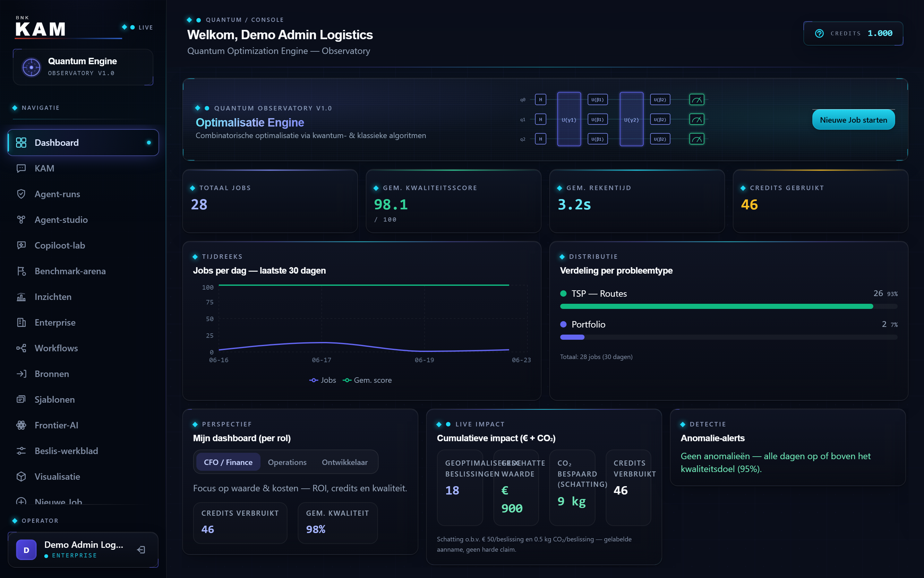Switch to the Ontwikkelaar role tab

(344, 462)
